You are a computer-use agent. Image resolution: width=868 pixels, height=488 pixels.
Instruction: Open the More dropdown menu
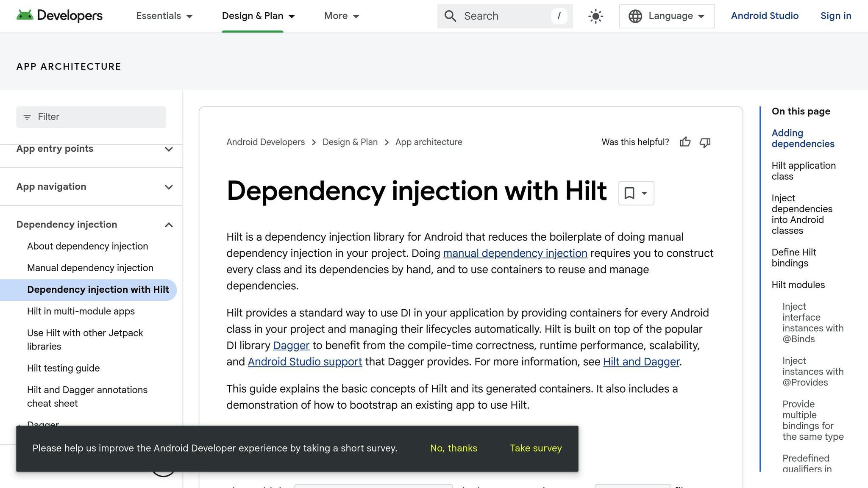point(342,16)
